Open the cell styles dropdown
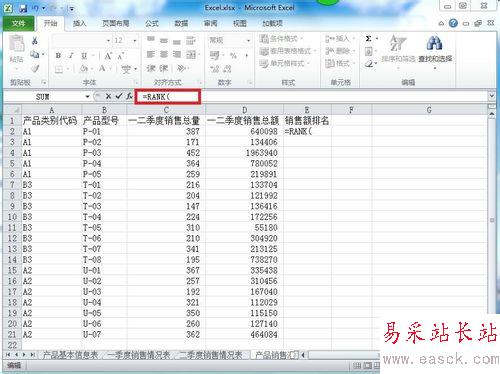 coord(284,63)
